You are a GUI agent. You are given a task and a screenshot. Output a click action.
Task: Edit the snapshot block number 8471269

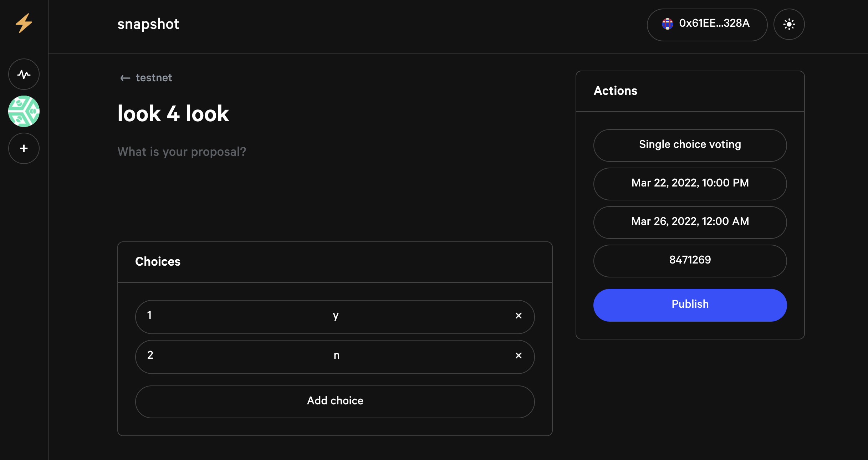(690, 261)
